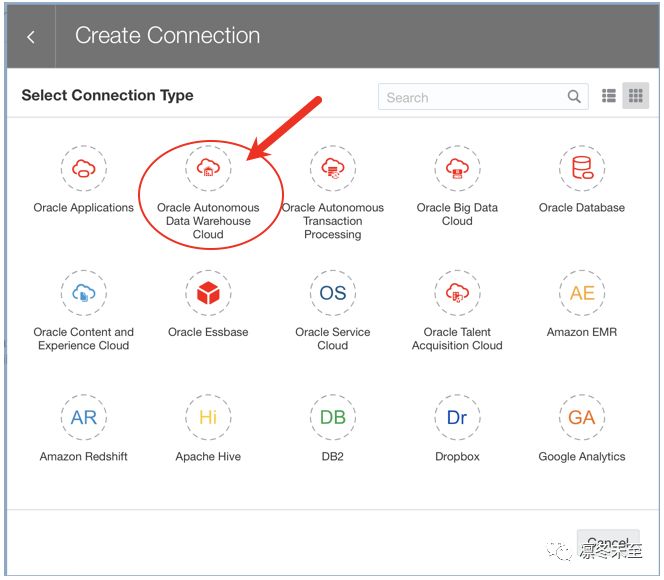The width and height of the screenshot is (664, 580).
Task: Click the Google Analytics label text
Action: tap(582, 457)
